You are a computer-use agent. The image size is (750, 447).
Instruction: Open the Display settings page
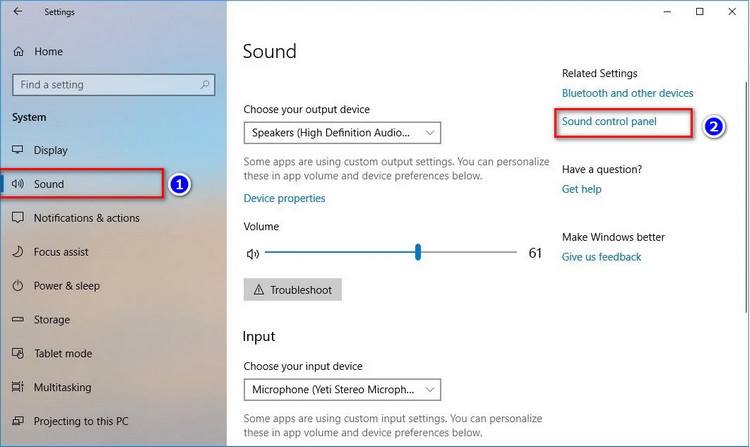click(x=50, y=150)
